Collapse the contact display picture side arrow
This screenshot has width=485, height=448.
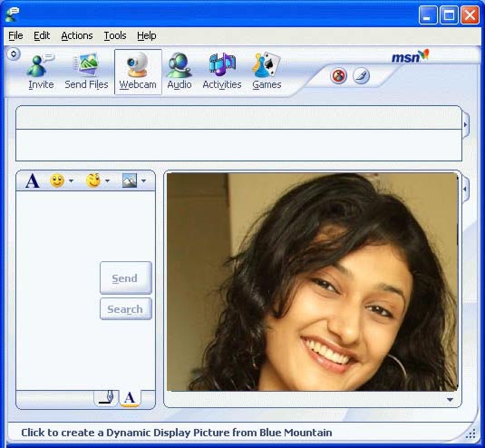pos(466,125)
